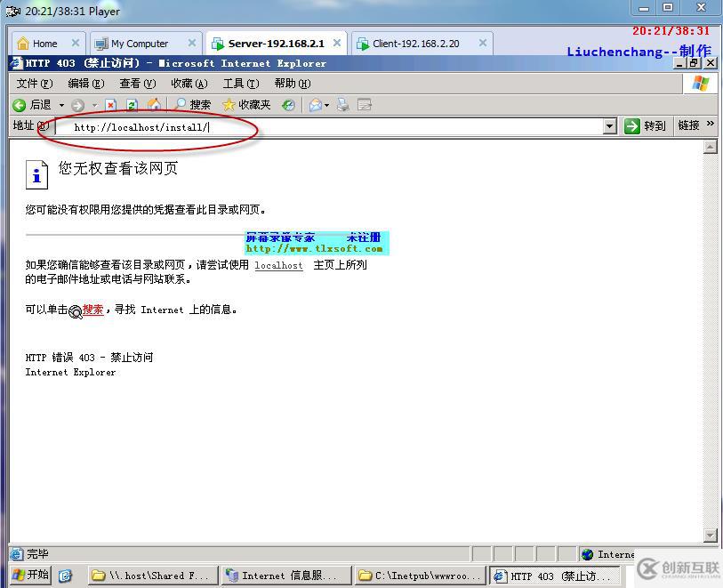Open \\.host\Shared F... taskbar window
The image size is (723, 588).
coord(153,576)
